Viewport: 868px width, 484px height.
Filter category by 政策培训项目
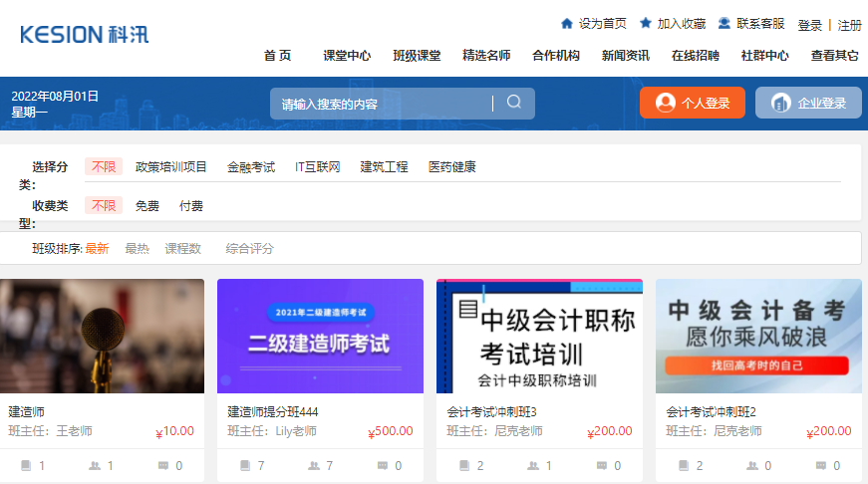[x=171, y=167]
